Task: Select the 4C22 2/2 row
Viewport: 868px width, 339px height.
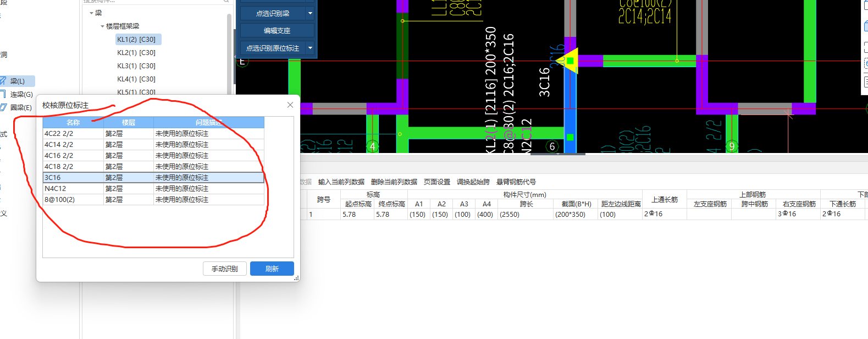Action: click(x=153, y=134)
